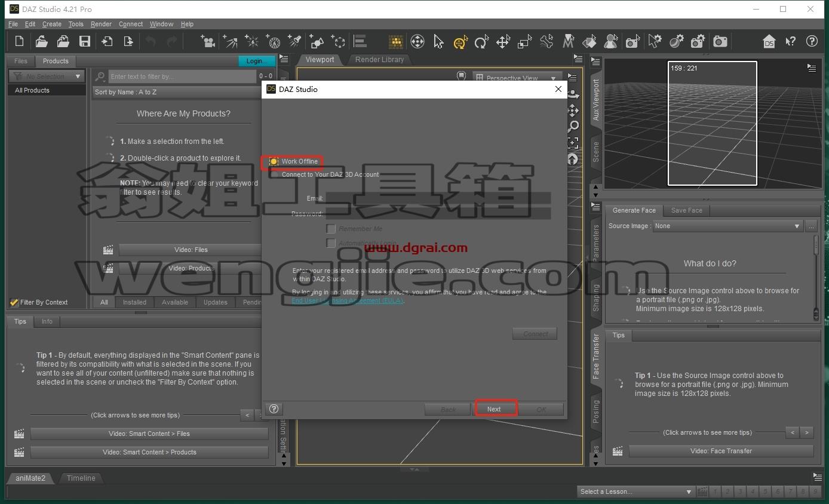Screen dimensions: 829x504
Task: Switch to the Timeline tab
Action: point(81,478)
